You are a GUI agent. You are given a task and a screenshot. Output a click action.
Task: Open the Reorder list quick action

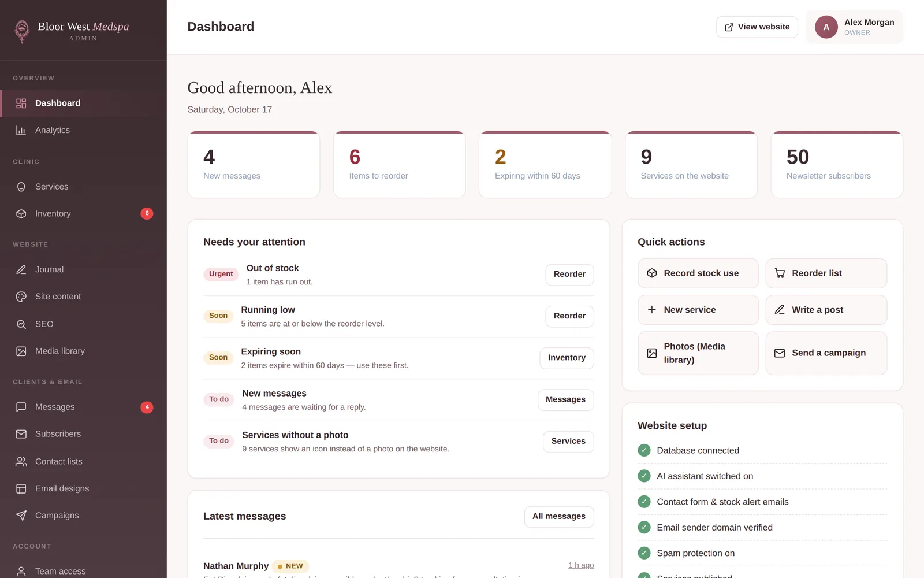[826, 273]
